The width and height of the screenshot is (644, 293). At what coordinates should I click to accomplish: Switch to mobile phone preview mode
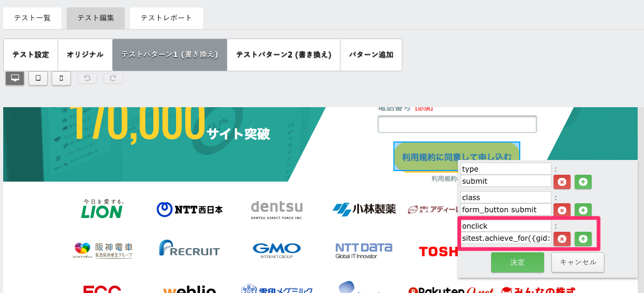click(x=61, y=78)
